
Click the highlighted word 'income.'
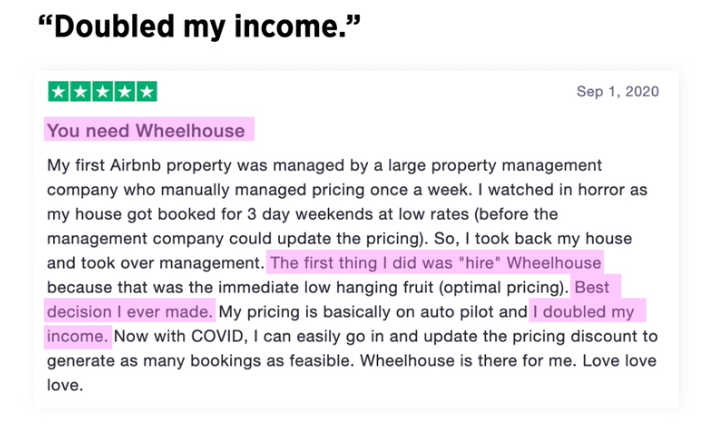click(77, 336)
